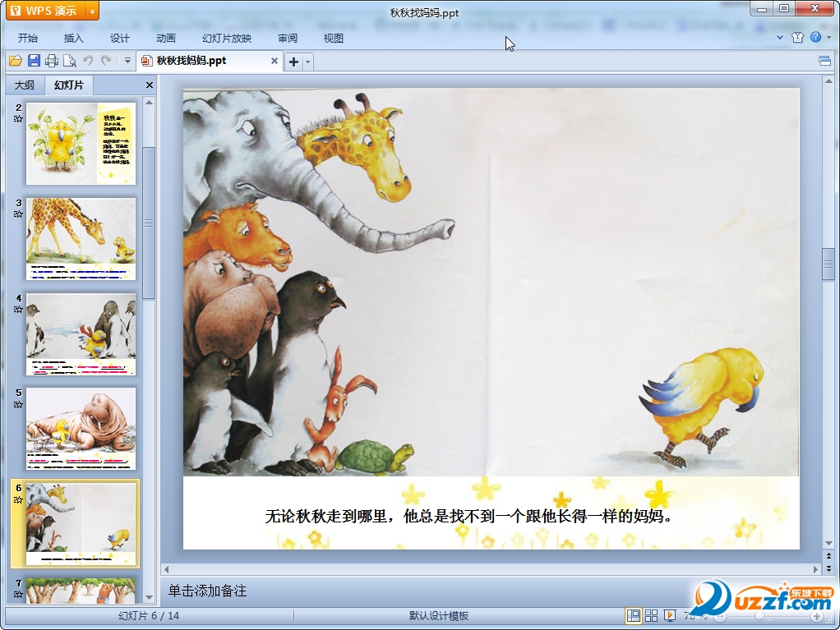
Task: Zoom in with the plus button
Action: point(817,617)
